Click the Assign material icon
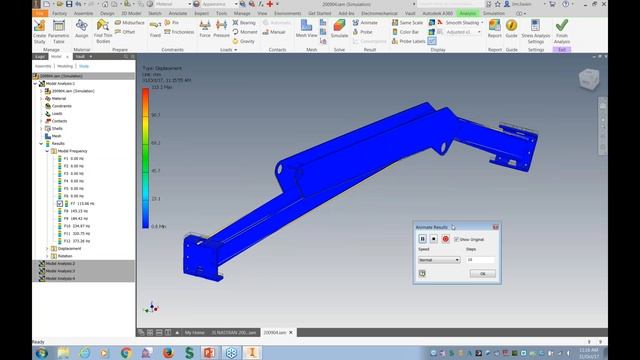Viewport: 640px width, 360px height. coord(81,29)
